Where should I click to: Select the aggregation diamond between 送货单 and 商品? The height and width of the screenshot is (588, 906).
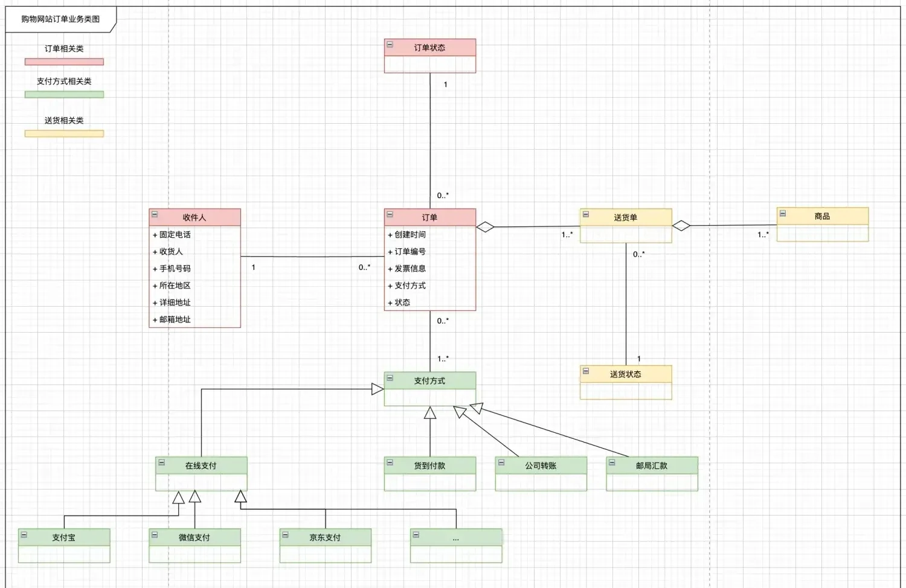[x=681, y=226]
